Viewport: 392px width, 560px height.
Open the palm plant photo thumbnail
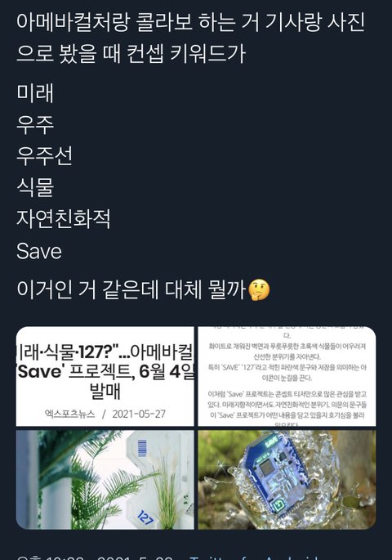[x=105, y=480]
